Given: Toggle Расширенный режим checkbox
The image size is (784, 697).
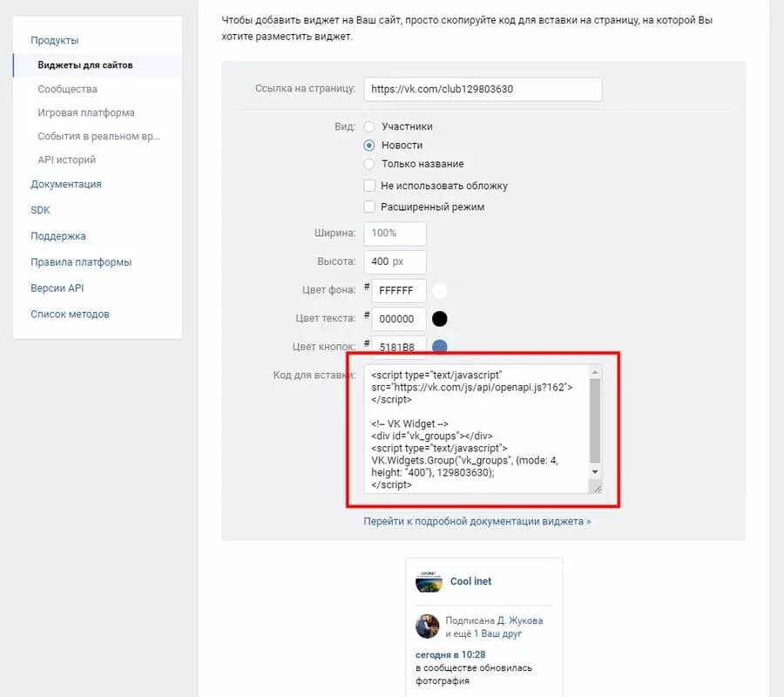Looking at the screenshot, I should [x=369, y=206].
